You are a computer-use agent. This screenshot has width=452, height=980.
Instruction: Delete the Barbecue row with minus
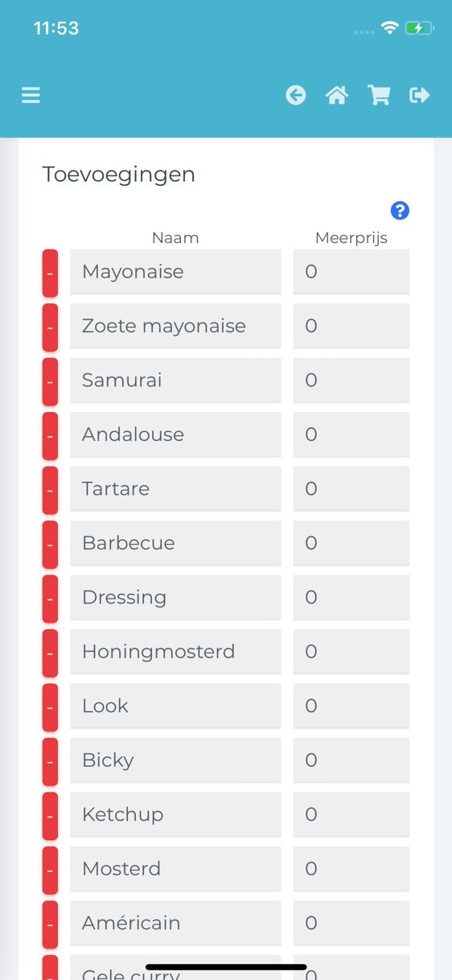point(50,543)
